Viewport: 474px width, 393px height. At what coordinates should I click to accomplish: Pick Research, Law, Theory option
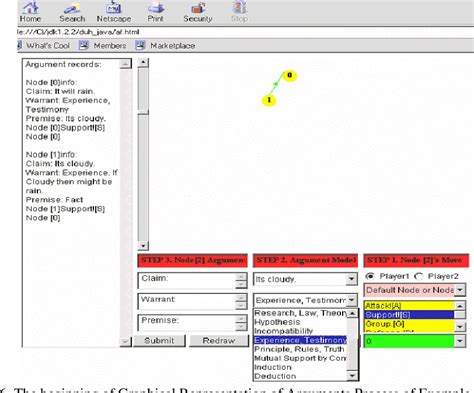click(300, 313)
